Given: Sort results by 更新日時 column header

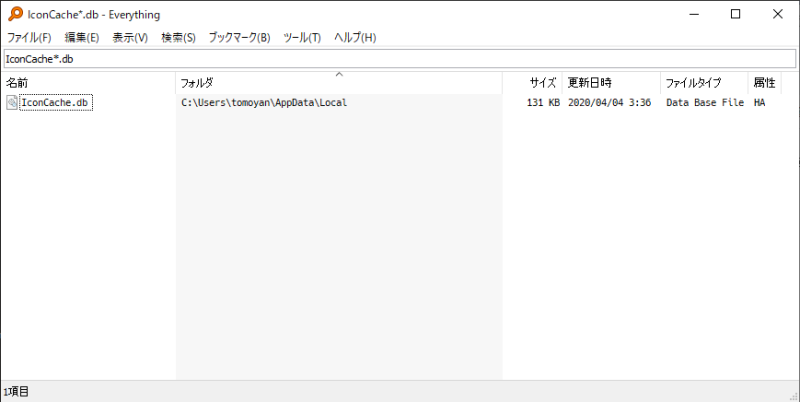Looking at the screenshot, I should point(611,83).
